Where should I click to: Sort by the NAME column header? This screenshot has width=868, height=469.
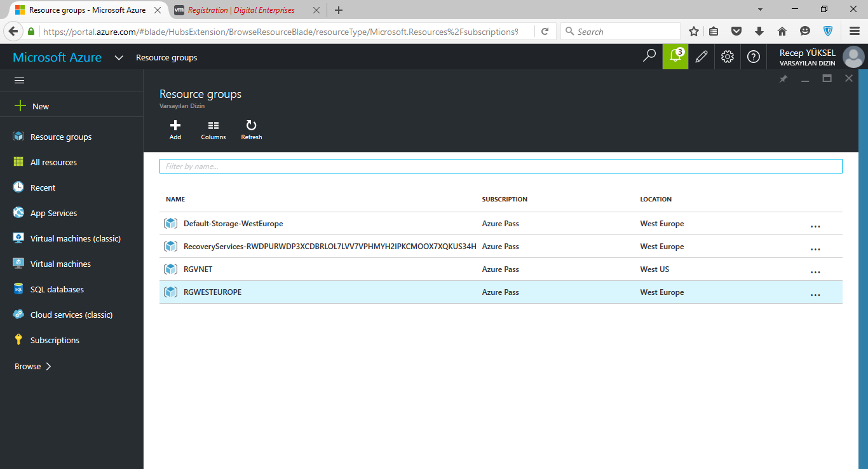coord(175,199)
